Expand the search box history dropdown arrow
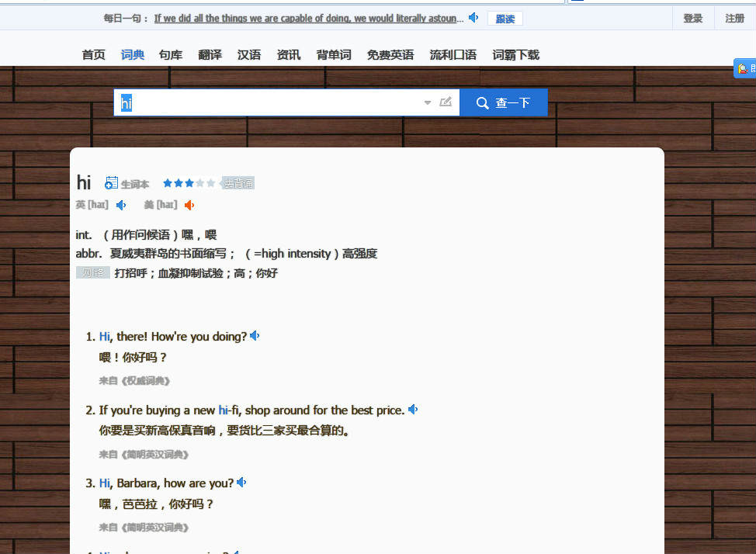The image size is (756, 554). pos(427,102)
